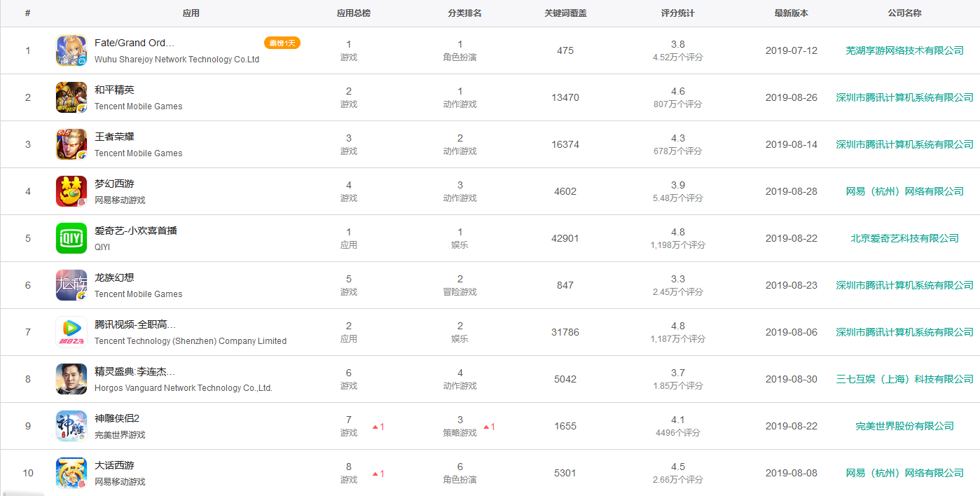Open the 和平精英 app icon
This screenshot has height=496, width=980.
click(71, 97)
